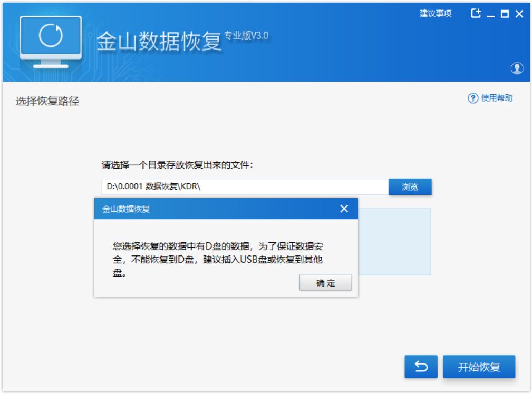Screen dimensions: 532x394
Task: Close the 金山数据恢复 warning dialog
Action: tap(344, 209)
